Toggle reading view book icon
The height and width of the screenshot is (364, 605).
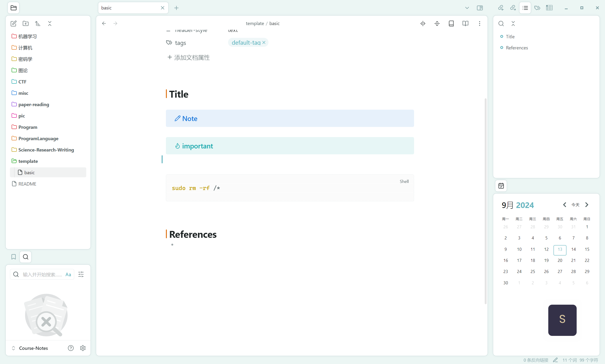[x=465, y=24]
